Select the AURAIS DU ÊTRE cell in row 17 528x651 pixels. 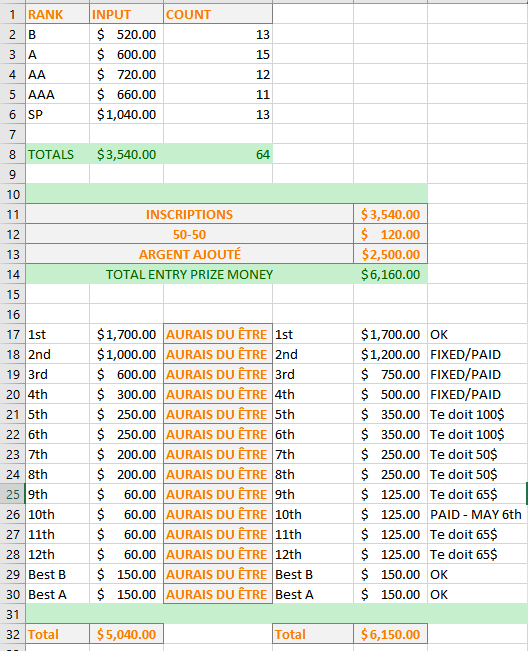[x=218, y=335]
